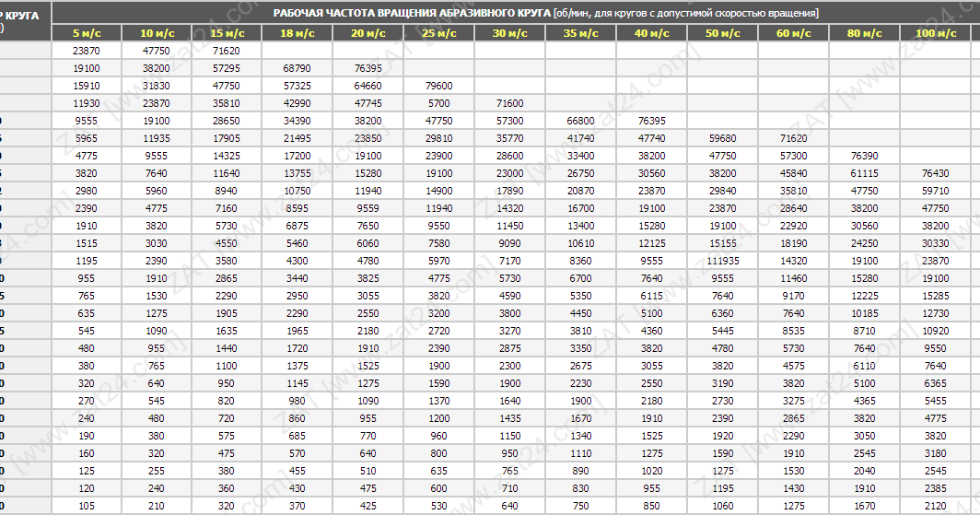This screenshot has width=980, height=515.
Task: Select the 76430 cell under 100 м/с
Action: pos(936,173)
